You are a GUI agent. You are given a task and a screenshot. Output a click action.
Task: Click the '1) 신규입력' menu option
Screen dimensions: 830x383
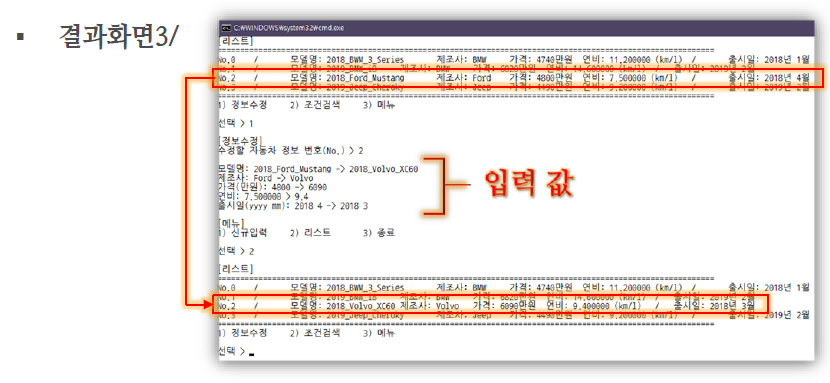pos(242,233)
